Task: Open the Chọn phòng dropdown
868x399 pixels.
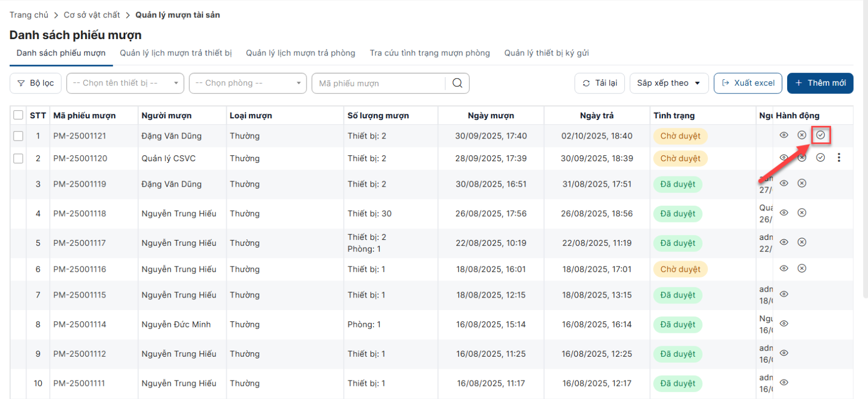Action: coord(247,83)
